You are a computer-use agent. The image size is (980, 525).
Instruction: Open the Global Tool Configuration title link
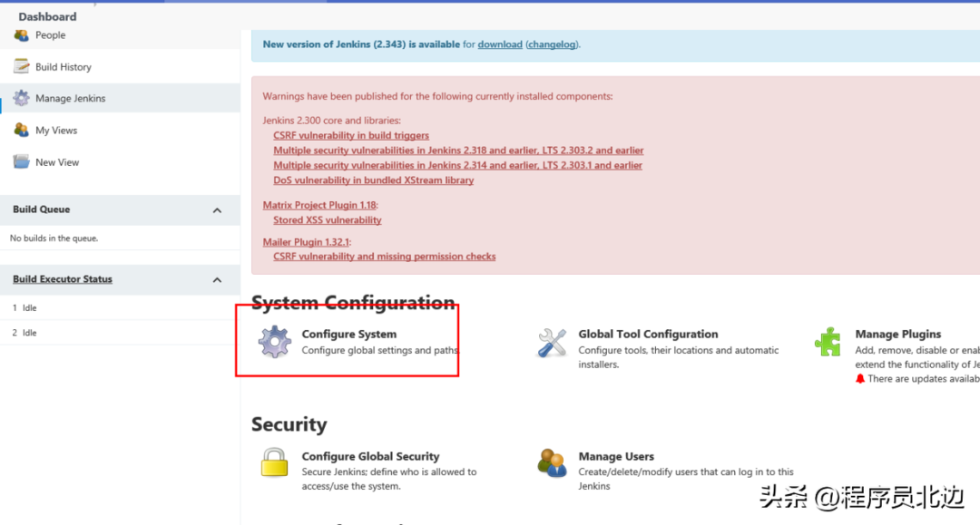[648, 334]
